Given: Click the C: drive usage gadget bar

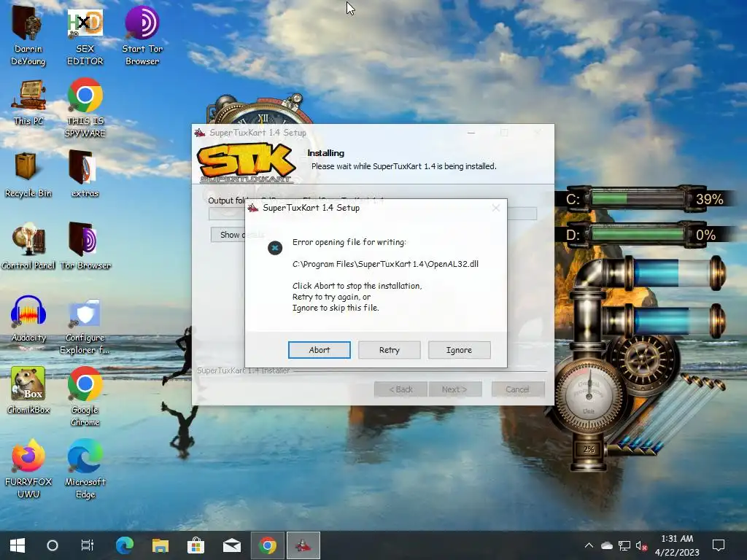Looking at the screenshot, I should tap(638, 198).
